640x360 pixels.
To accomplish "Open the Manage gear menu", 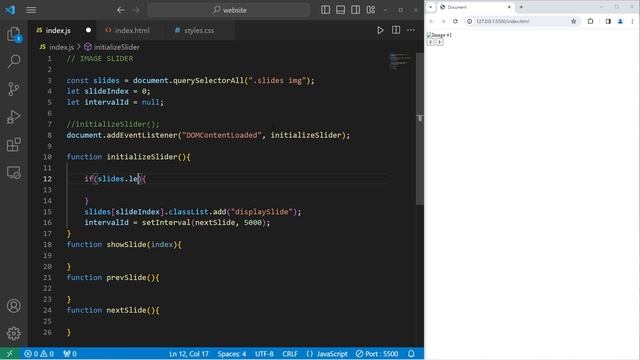I will point(14,333).
